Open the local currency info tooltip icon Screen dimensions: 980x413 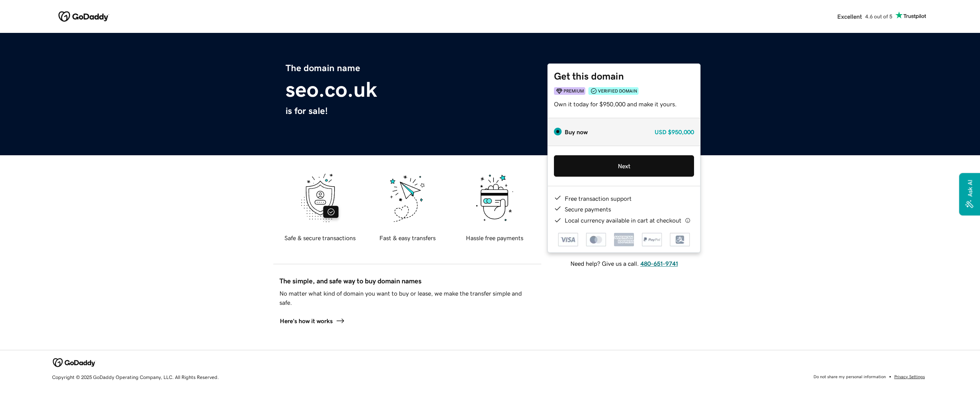pyautogui.click(x=688, y=220)
